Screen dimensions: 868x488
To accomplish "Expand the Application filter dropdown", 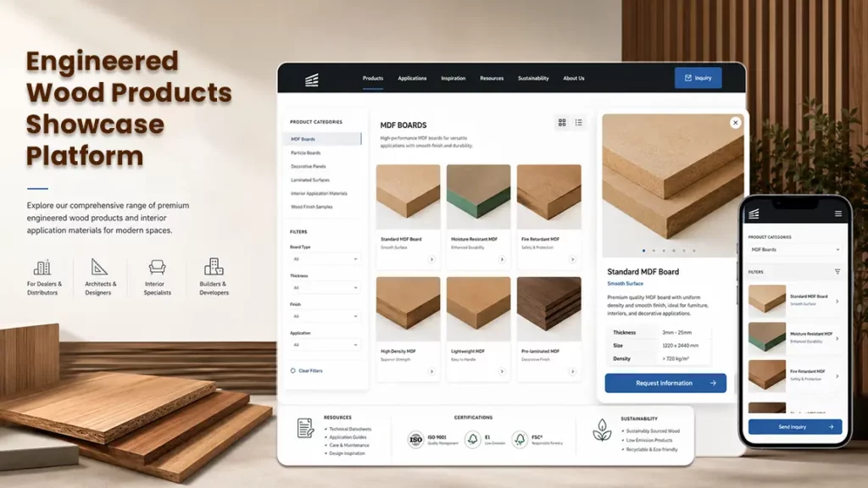I will [325, 346].
